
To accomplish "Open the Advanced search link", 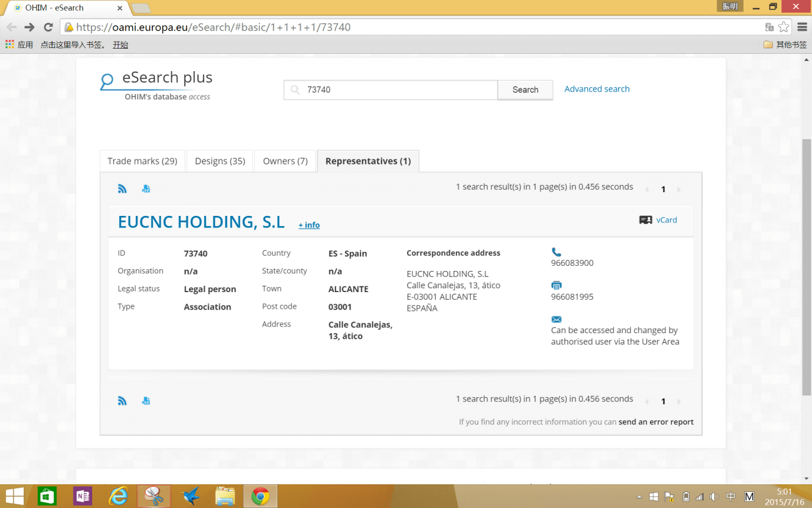I will pyautogui.click(x=597, y=89).
